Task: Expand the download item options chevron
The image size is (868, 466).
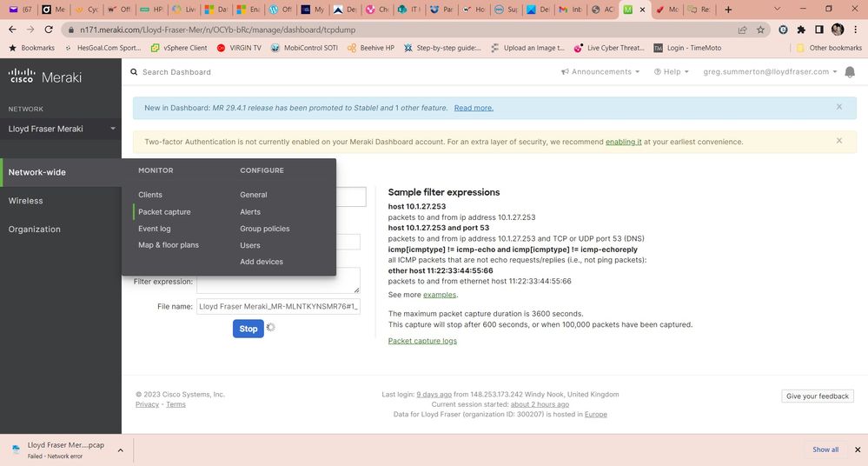Action: coord(120,450)
